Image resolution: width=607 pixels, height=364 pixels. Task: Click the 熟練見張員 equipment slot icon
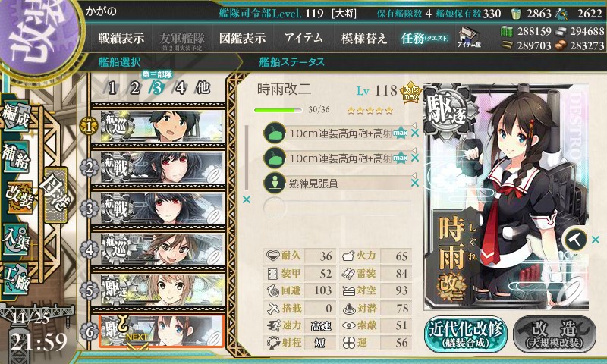[275, 183]
